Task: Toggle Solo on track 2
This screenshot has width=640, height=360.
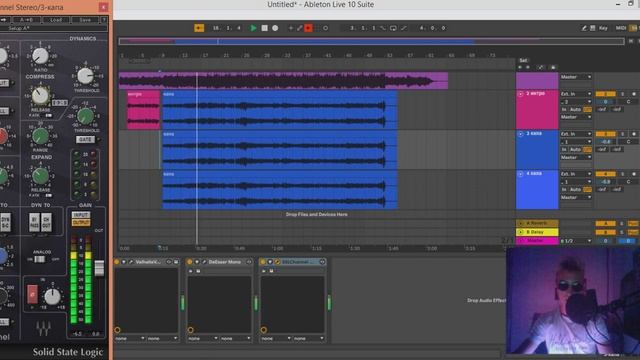Action: coord(622,94)
